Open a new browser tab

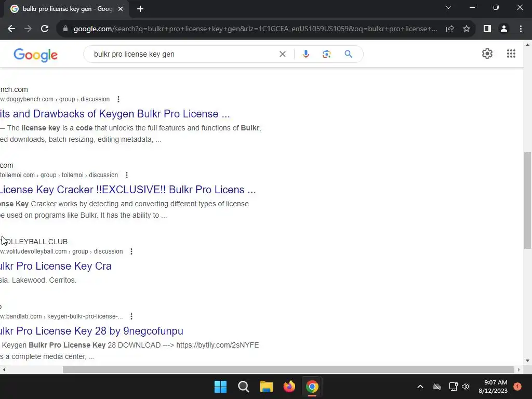coord(140,9)
